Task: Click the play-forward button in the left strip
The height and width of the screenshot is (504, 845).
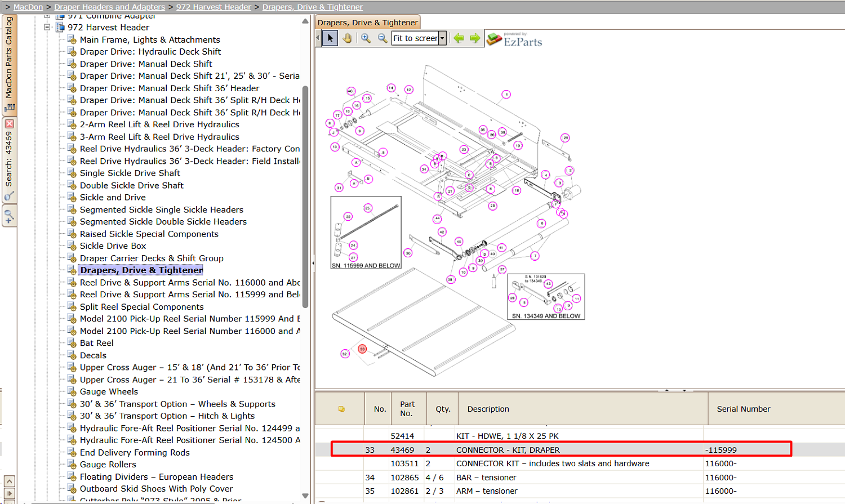Action: [9, 494]
